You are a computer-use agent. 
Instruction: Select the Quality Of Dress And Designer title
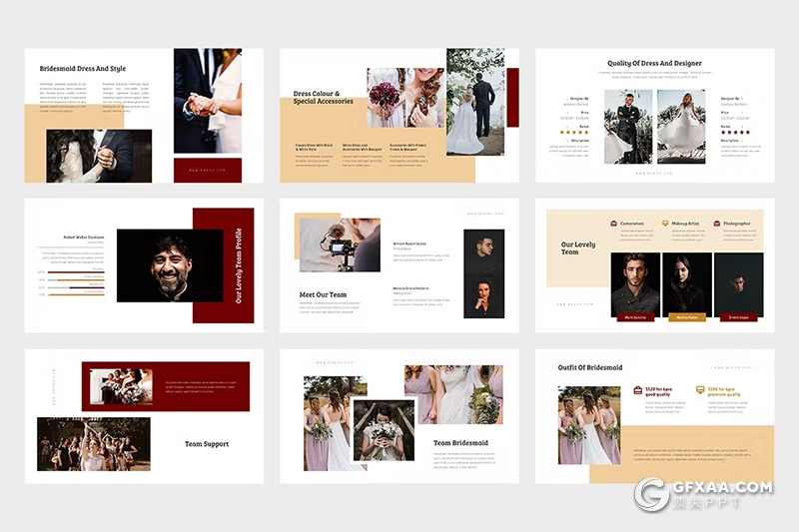(654, 64)
